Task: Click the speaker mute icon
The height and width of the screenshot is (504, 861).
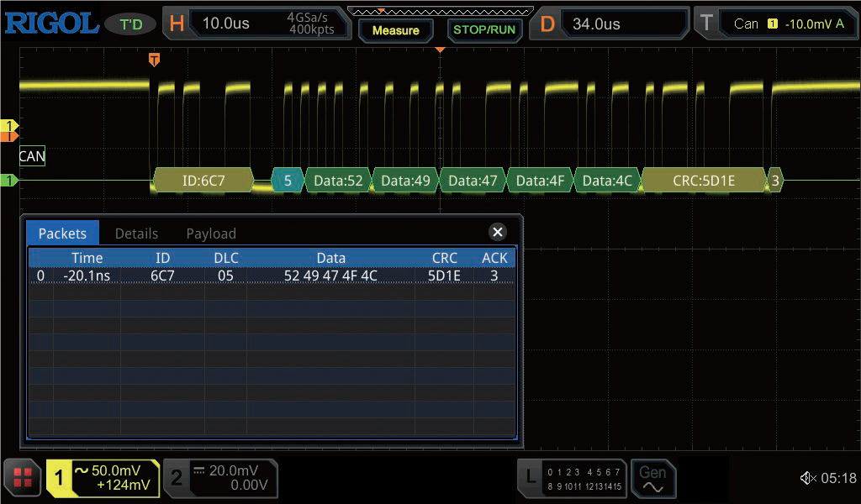Action: pyautogui.click(x=807, y=478)
